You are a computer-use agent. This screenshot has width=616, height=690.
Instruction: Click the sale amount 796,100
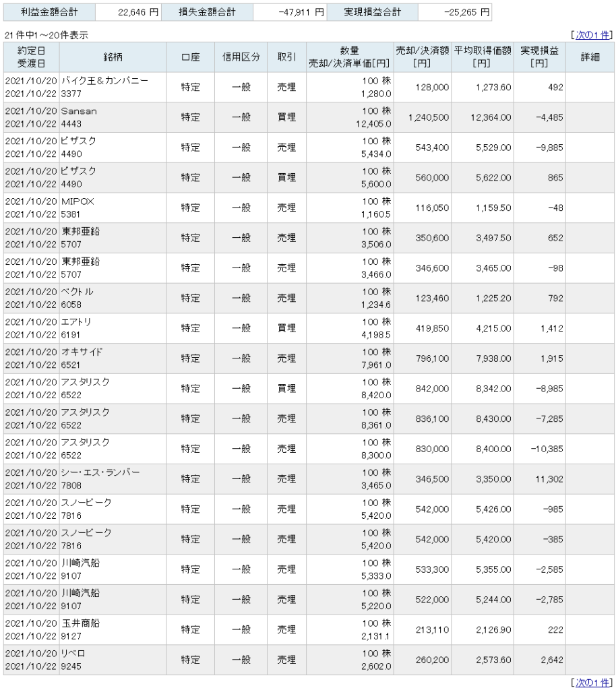coord(433,358)
